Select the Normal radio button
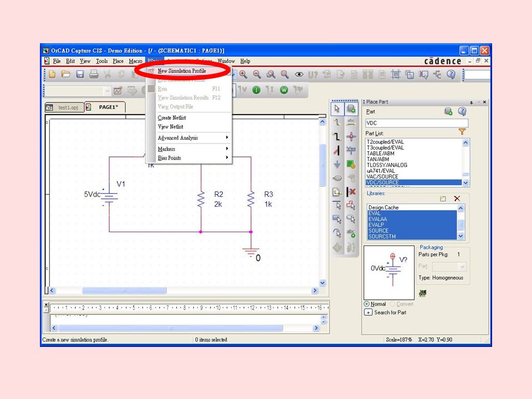The image size is (532, 399). (x=367, y=304)
